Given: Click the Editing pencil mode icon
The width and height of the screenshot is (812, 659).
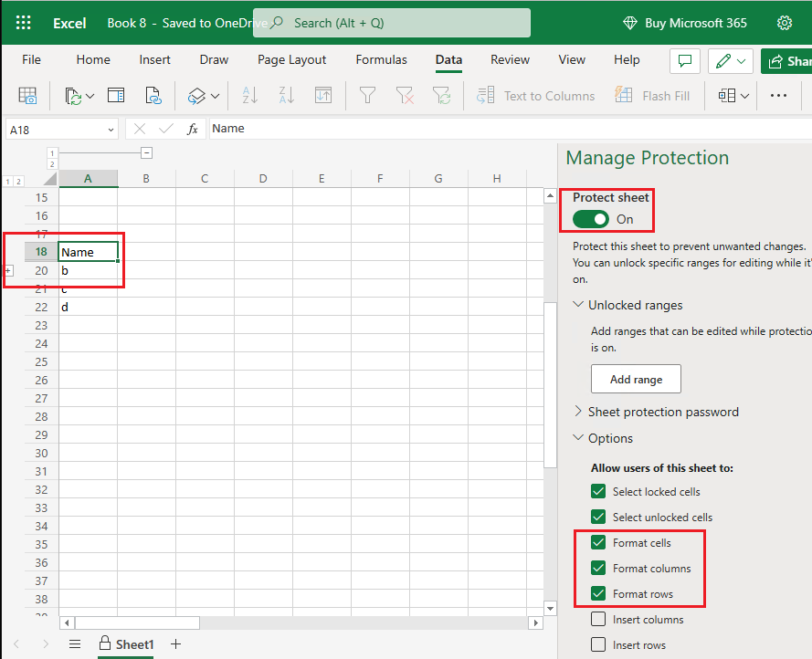Looking at the screenshot, I should tap(722, 61).
